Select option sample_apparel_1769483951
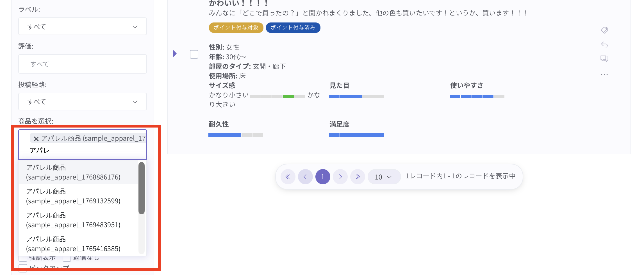644x275 pixels. tap(73, 220)
